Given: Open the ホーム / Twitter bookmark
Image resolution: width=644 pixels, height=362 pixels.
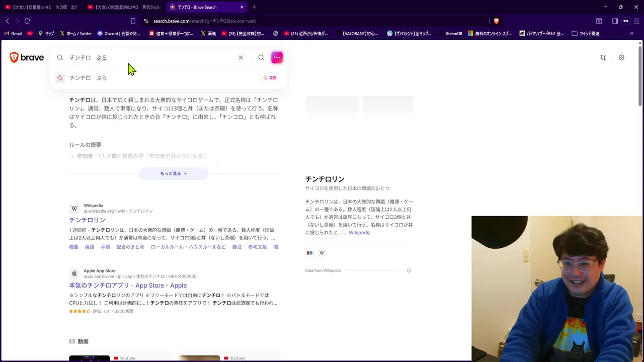Looking at the screenshot, I should pos(75,34).
